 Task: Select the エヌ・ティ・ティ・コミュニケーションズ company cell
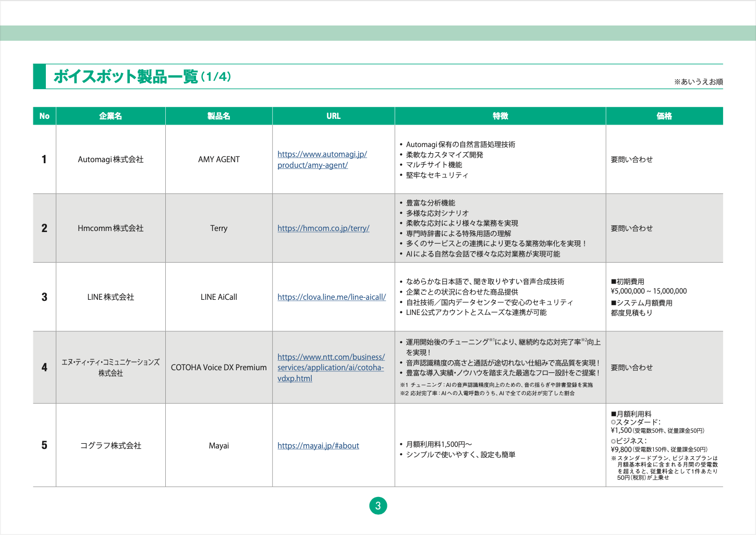111,368
